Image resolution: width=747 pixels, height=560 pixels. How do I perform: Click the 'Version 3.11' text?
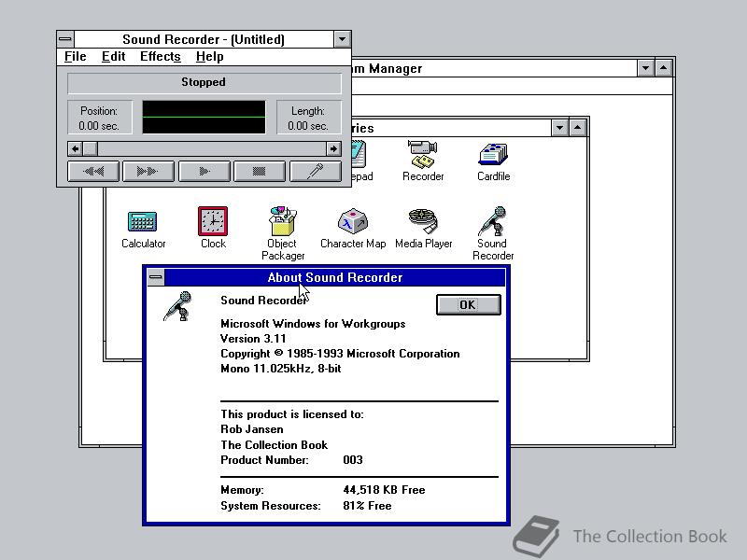(x=253, y=339)
